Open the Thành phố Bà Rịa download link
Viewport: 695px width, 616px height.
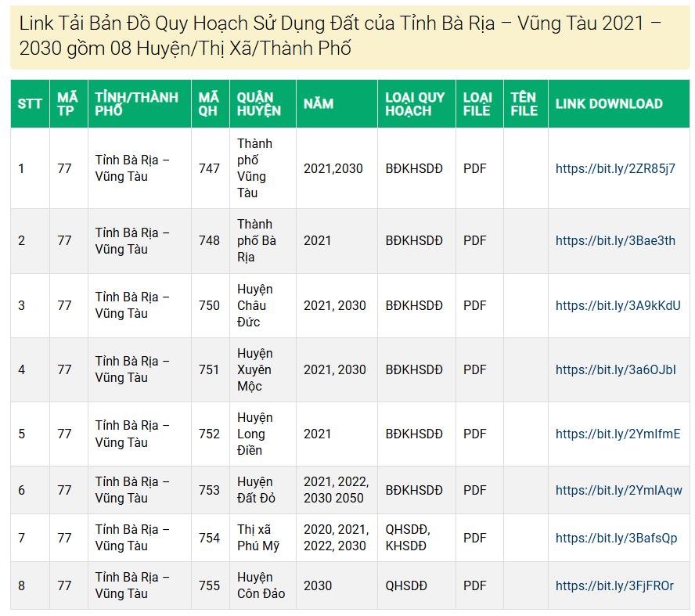coord(615,240)
